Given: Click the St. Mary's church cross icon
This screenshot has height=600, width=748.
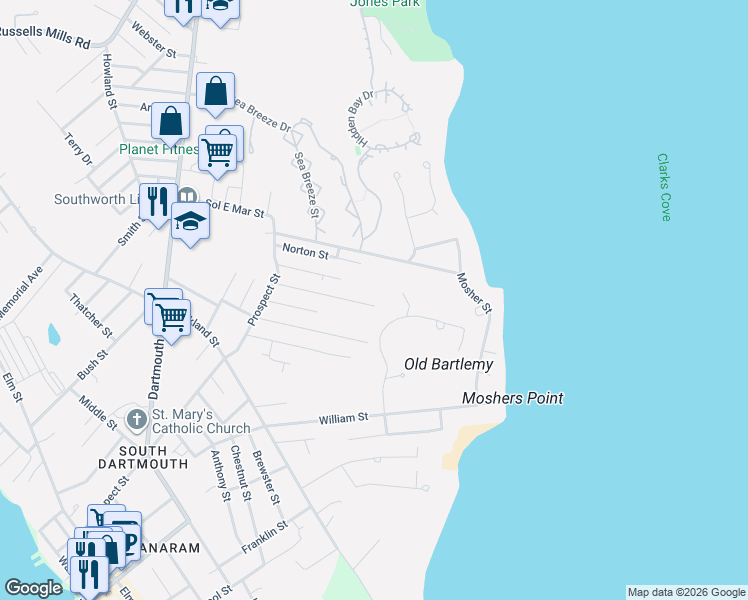Looking at the screenshot, I should [x=136, y=420].
